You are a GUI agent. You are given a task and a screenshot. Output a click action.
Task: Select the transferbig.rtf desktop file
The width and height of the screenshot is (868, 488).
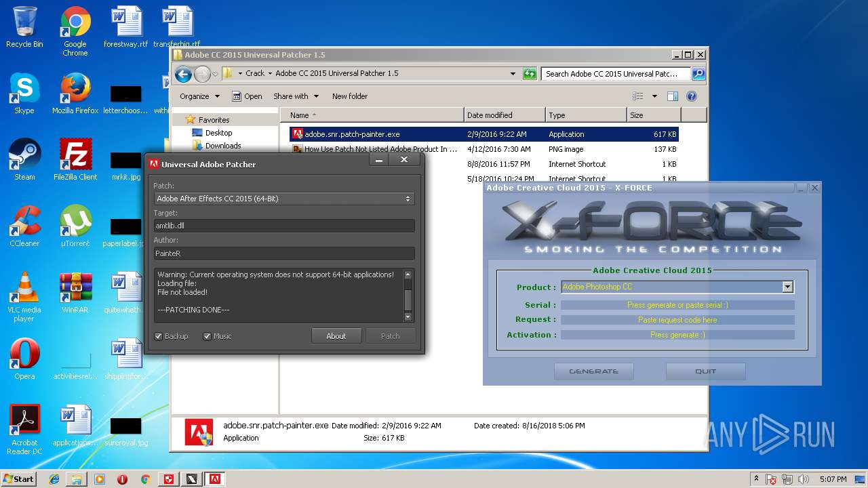178,27
